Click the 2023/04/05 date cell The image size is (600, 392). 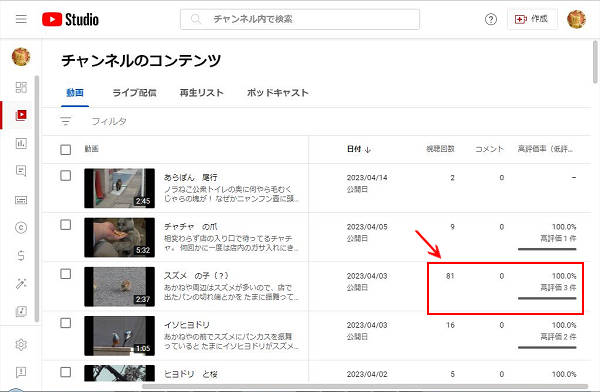click(x=367, y=227)
